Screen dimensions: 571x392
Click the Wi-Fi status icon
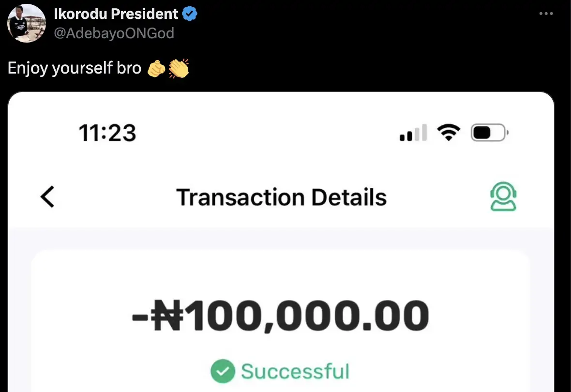[x=449, y=132]
